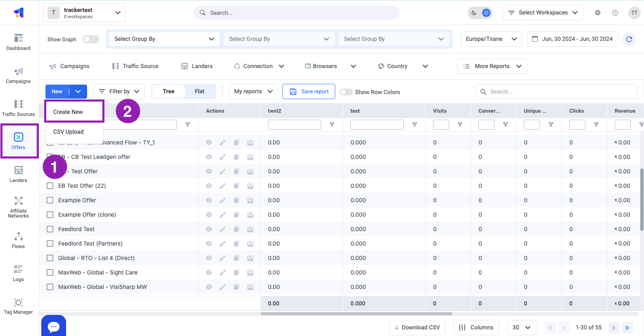
Task: Click the app logo at top left
Action: click(19, 13)
